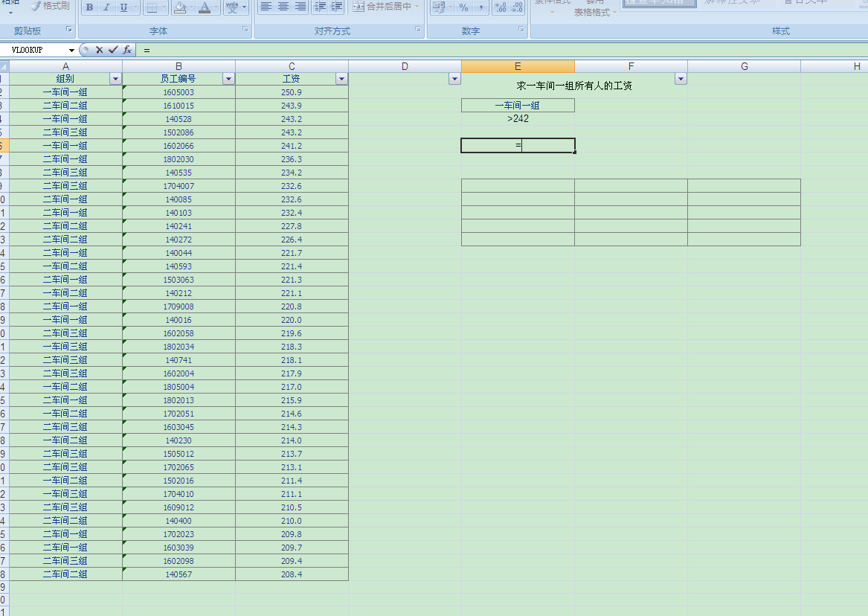The image size is (868, 616).
Task: Open 数字 dialog launcher
Action: (x=521, y=29)
